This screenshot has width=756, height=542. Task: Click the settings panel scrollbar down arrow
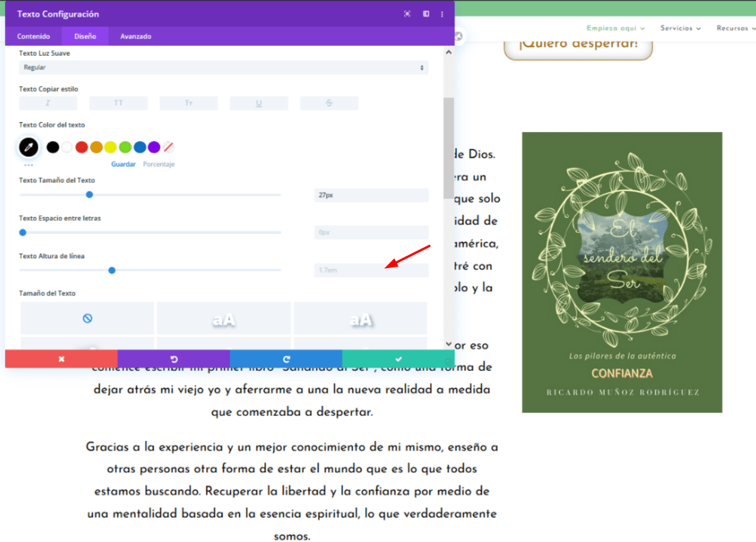pos(449,344)
